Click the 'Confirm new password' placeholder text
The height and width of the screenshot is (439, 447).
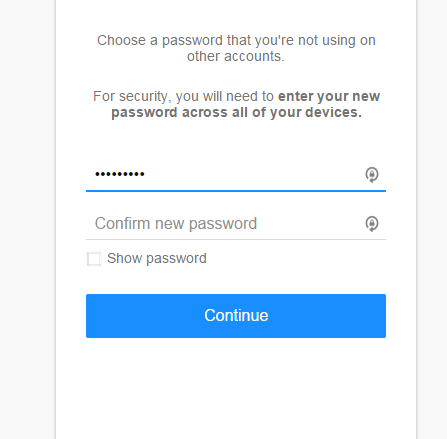click(176, 224)
